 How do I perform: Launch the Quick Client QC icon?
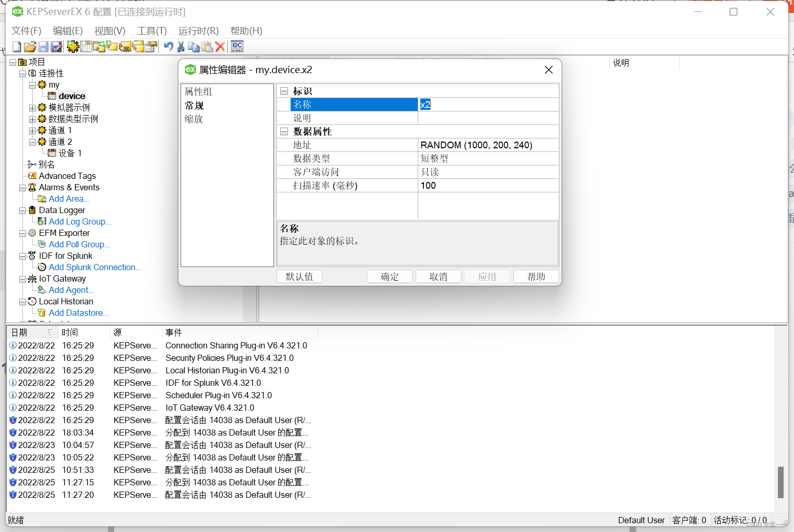pos(237,47)
